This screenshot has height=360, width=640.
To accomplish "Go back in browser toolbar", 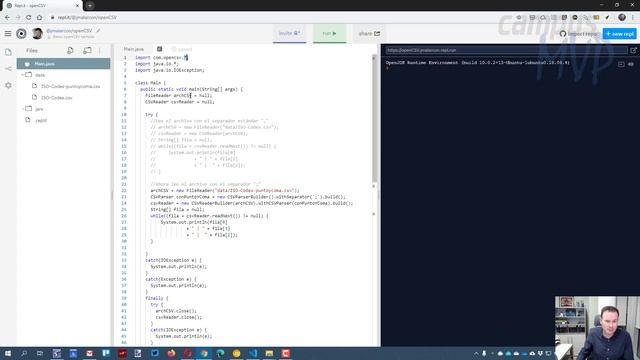I will pyautogui.click(x=7, y=17).
